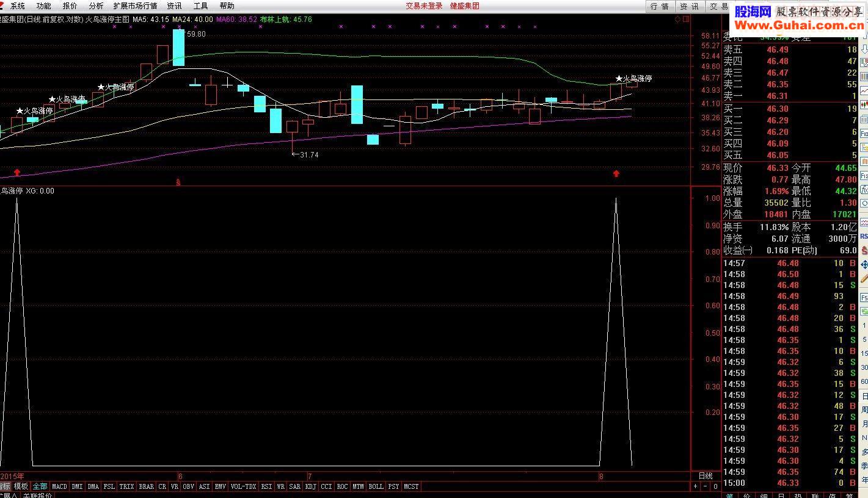The width and height of the screenshot is (868, 498).
Task: Click the red up-arrow signal near chart right
Action: [616, 174]
